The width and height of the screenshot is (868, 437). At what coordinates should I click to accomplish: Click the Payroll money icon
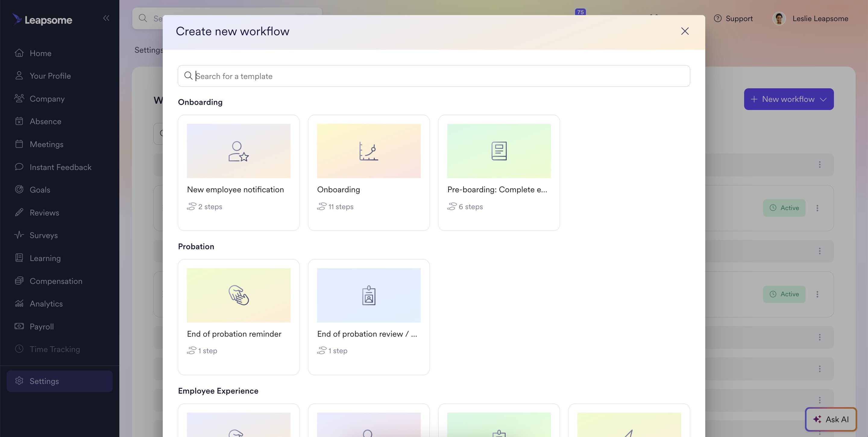[19, 326]
